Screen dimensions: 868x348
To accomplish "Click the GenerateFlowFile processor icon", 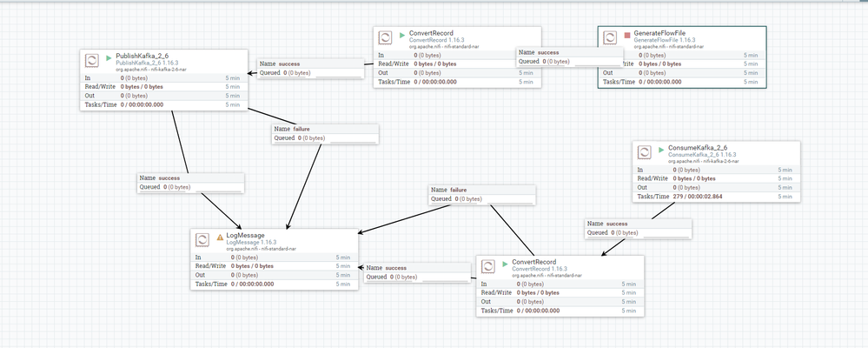I will pyautogui.click(x=610, y=37).
